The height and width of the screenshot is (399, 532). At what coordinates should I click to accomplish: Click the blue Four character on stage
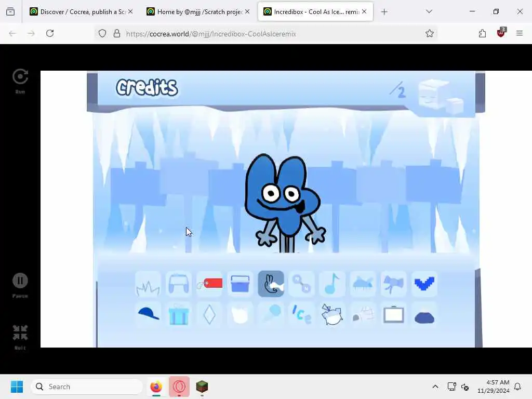tap(284, 204)
